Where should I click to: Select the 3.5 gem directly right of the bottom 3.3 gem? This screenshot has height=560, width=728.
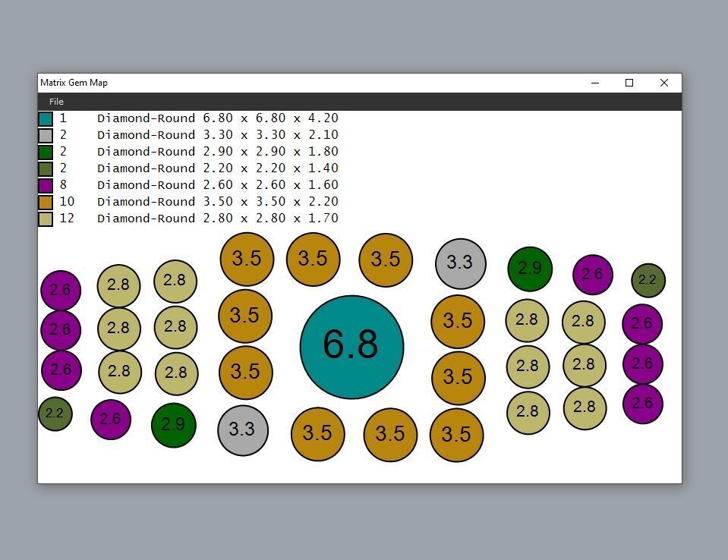coord(318,434)
